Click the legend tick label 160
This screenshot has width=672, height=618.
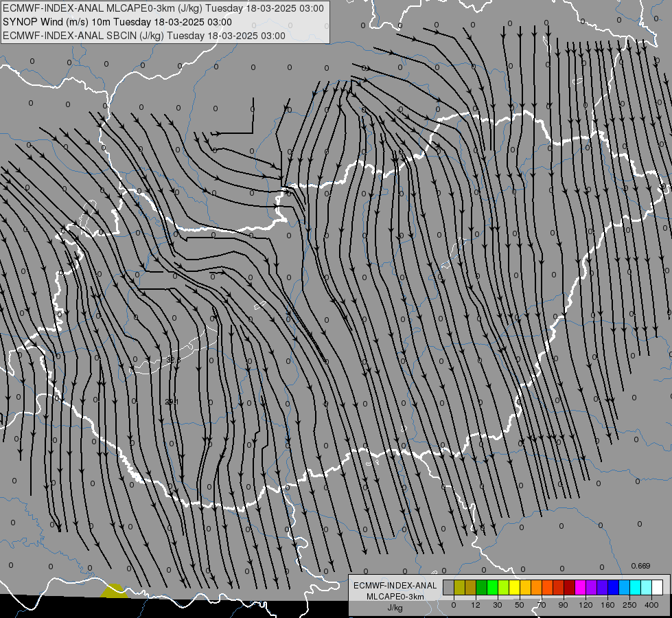tap(607, 605)
